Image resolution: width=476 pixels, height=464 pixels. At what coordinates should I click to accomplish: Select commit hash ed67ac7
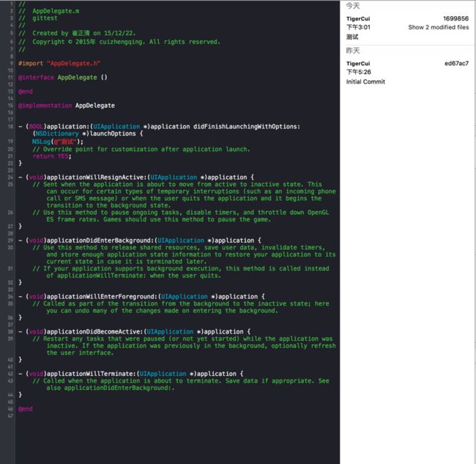click(x=456, y=64)
